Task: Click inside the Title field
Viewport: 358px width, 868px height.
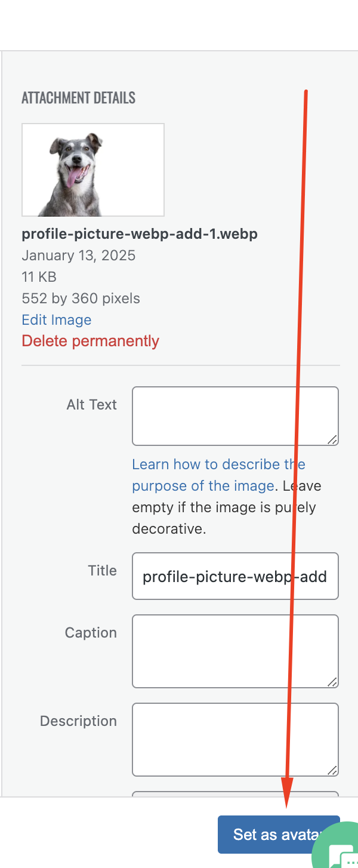Action: [235, 576]
